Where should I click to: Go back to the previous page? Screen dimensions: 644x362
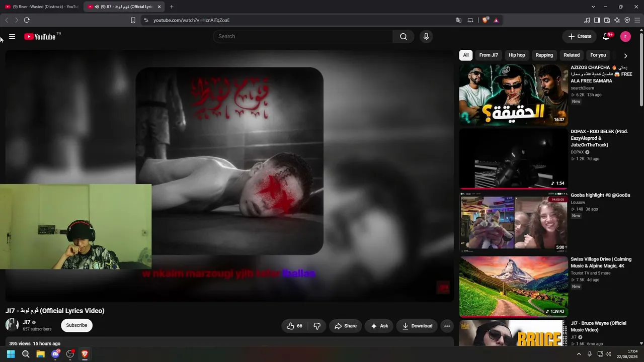click(x=7, y=20)
